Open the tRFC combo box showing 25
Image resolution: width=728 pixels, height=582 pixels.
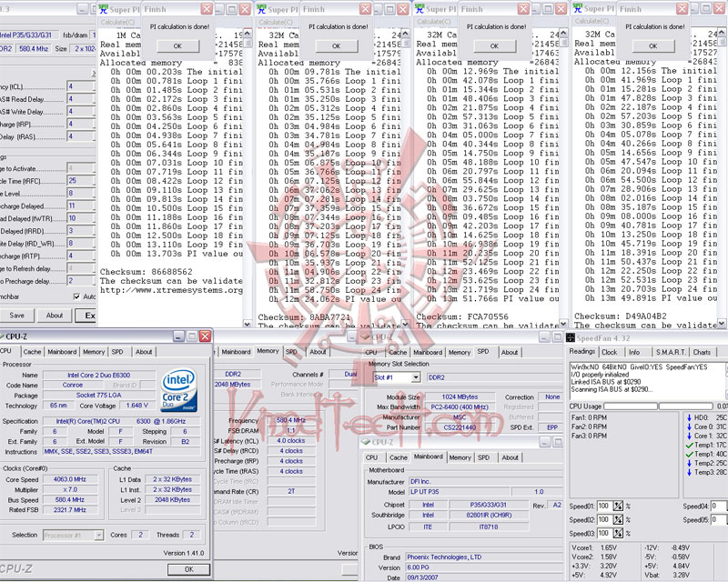click(x=81, y=181)
